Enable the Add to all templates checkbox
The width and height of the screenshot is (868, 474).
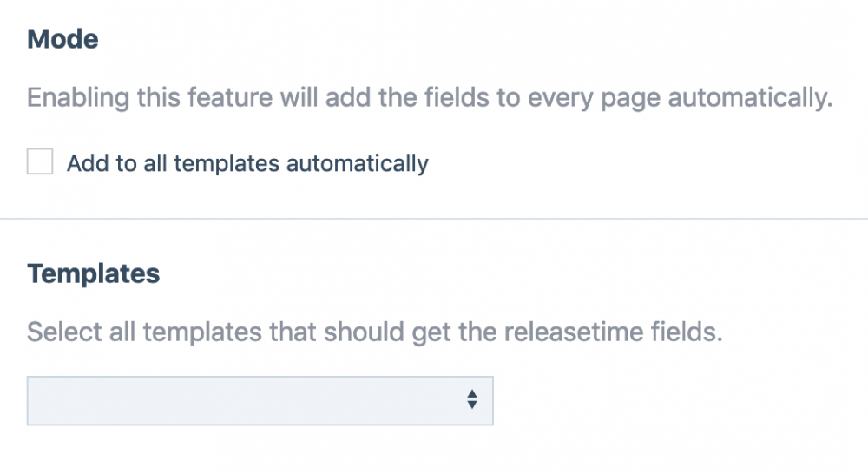pos(40,162)
